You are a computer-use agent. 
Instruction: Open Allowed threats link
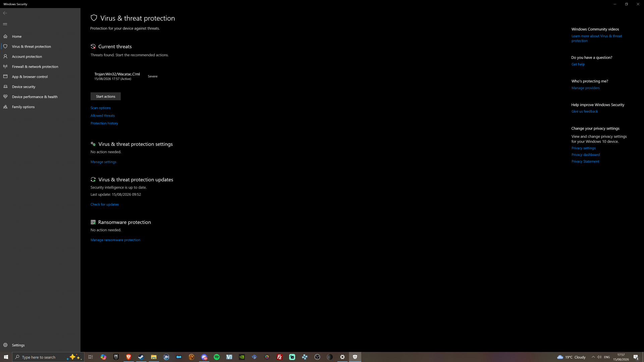[x=103, y=115]
